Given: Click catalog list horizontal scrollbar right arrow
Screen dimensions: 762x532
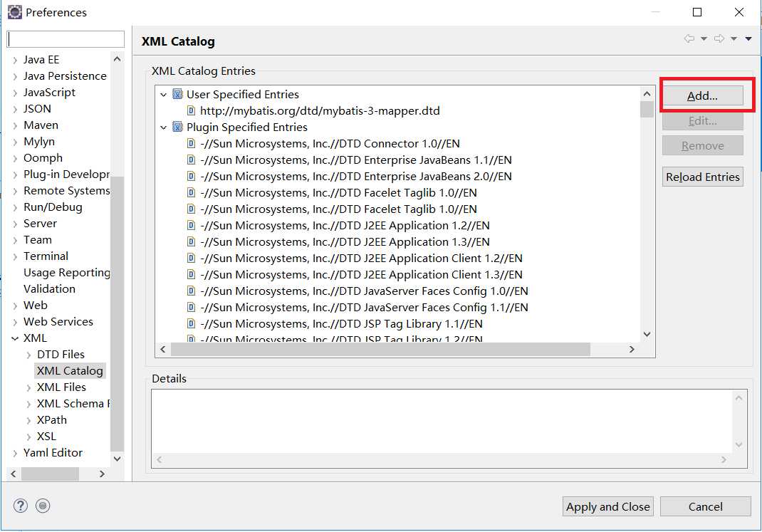Looking at the screenshot, I should tap(632, 349).
